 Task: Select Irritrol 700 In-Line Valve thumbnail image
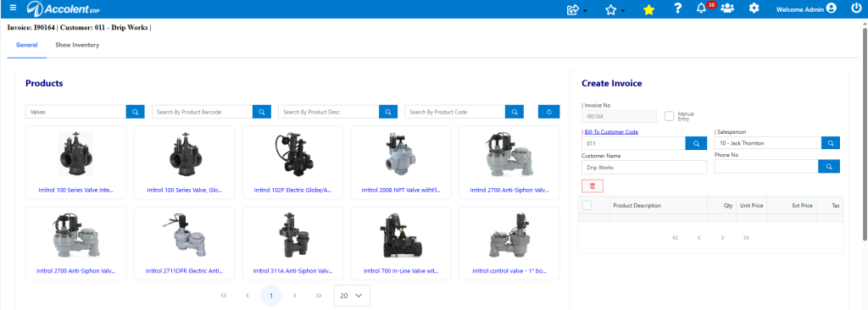tap(401, 236)
